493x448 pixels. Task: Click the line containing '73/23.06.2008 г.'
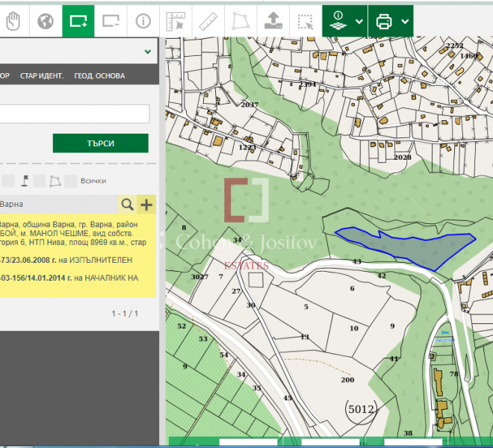(x=66, y=260)
